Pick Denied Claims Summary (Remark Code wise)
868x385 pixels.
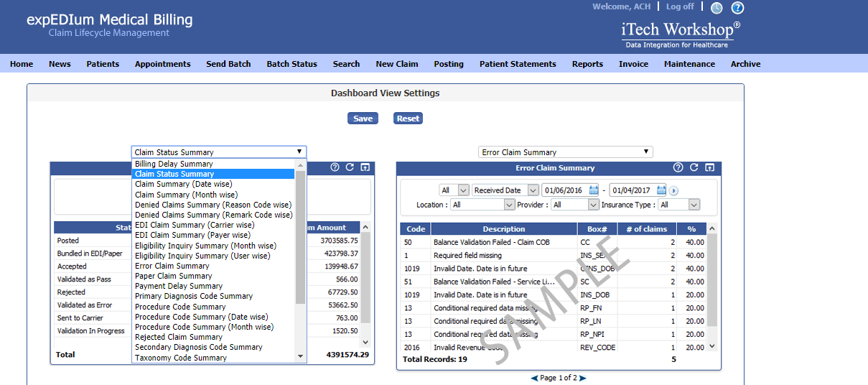tap(213, 215)
